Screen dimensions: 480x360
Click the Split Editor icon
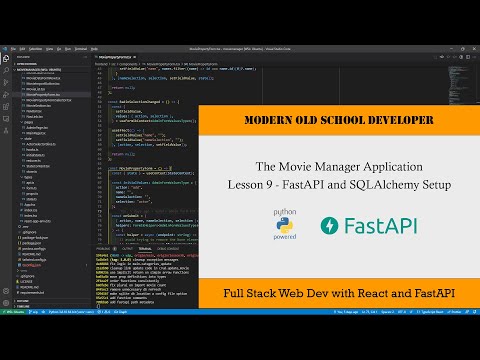coord(468,57)
